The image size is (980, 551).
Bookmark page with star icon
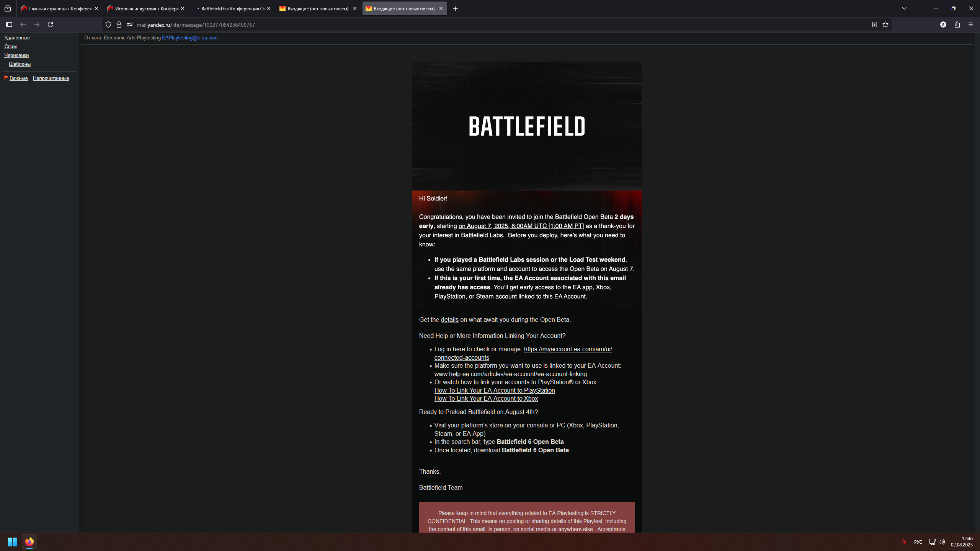click(x=885, y=24)
